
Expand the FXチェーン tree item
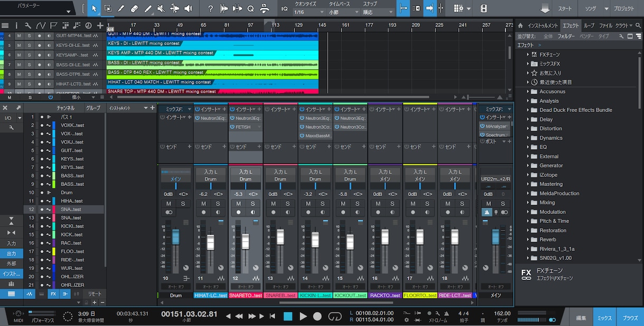pyautogui.click(x=528, y=54)
